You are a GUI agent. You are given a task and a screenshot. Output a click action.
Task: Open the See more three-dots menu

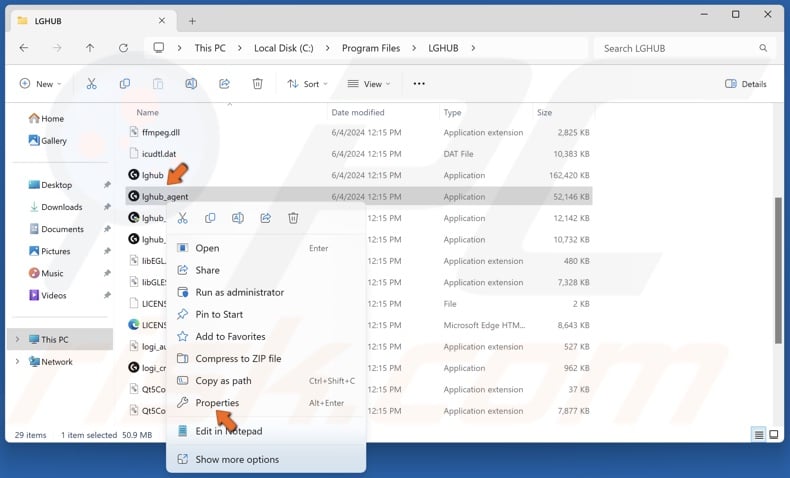click(419, 84)
